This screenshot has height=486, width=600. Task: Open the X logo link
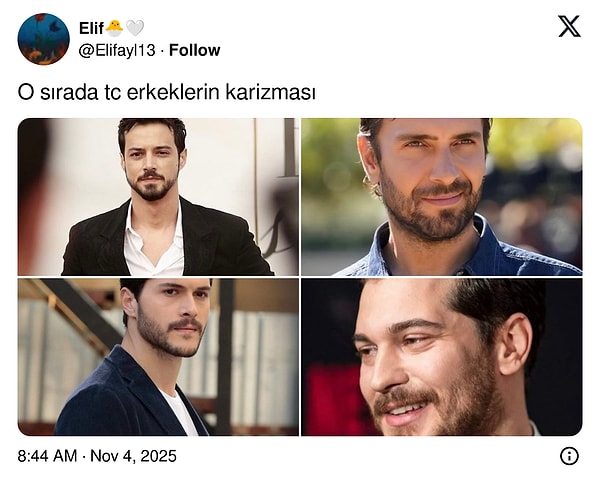569,26
